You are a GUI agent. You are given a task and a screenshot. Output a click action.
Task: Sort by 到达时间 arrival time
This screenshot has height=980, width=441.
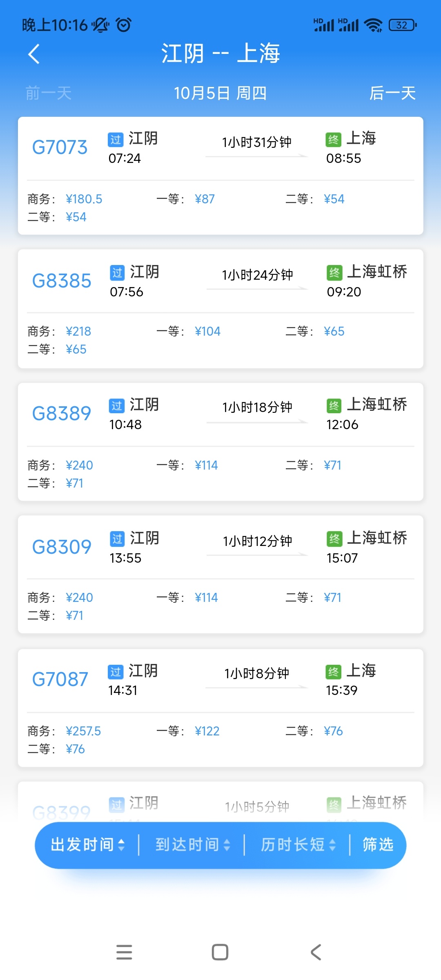(x=192, y=844)
